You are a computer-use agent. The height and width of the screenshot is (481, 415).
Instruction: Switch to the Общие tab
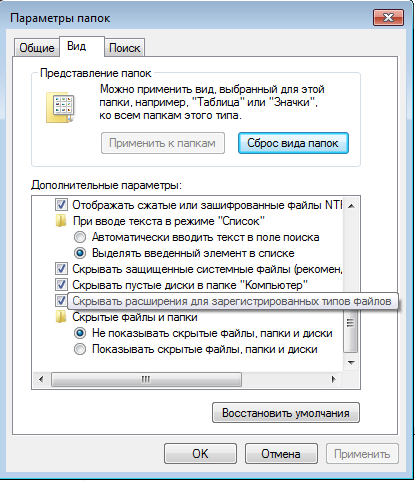pyautogui.click(x=37, y=48)
